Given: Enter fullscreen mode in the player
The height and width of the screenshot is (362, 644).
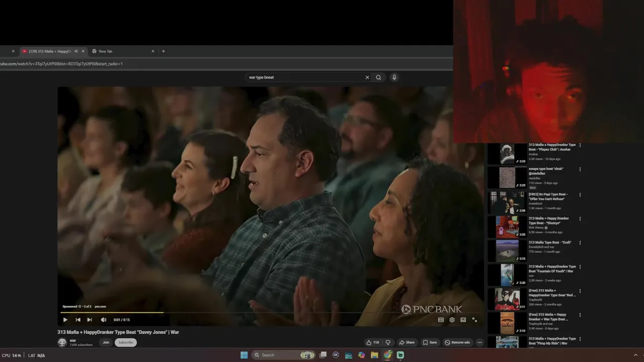Looking at the screenshot, I should tap(474, 320).
